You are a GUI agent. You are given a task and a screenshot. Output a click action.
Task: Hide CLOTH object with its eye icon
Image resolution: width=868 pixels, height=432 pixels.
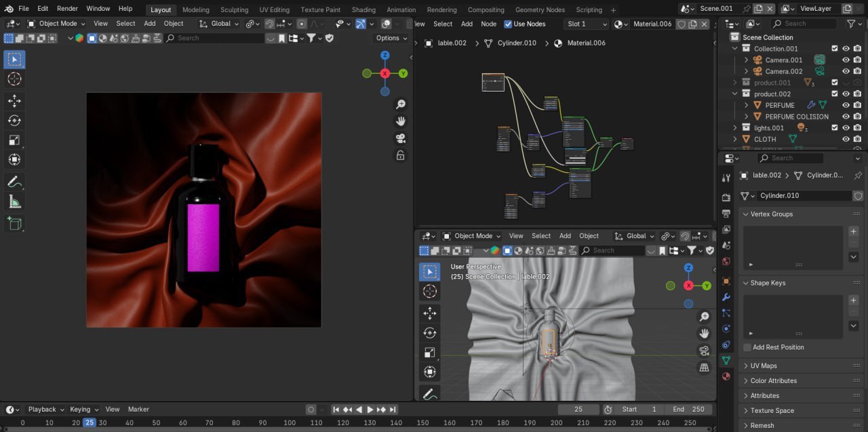tap(846, 139)
